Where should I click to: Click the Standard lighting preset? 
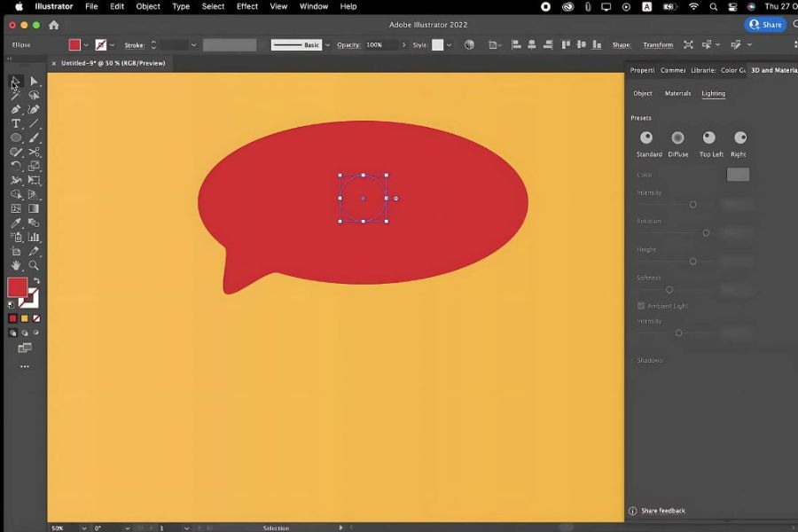[646, 137]
